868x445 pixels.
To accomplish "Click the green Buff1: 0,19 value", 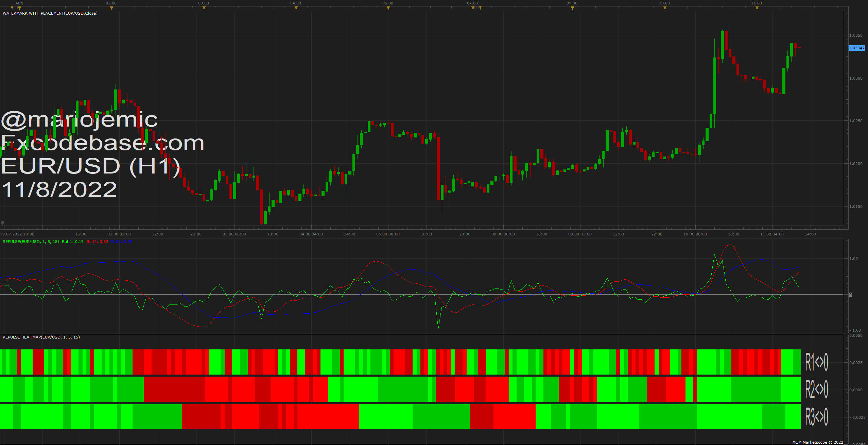I will [x=73, y=242].
